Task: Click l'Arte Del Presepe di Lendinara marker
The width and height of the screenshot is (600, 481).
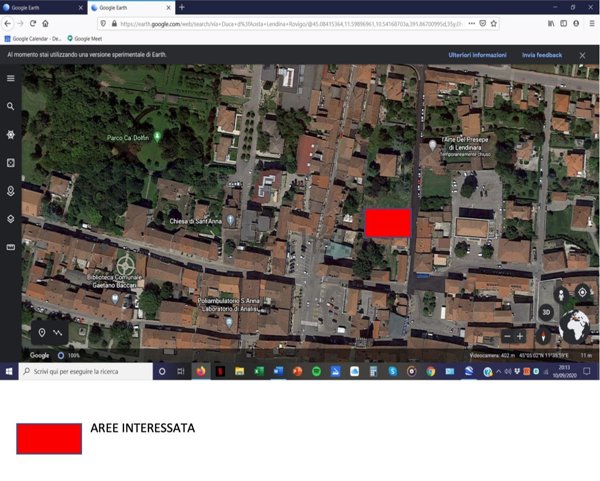Action: click(432, 145)
